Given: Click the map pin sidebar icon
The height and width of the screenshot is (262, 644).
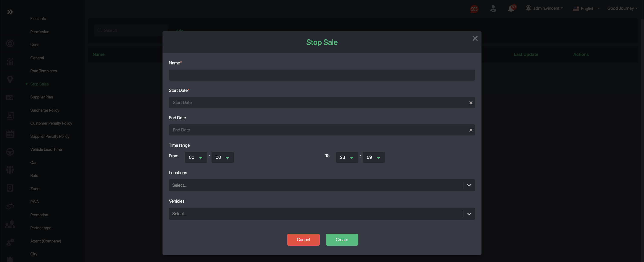Looking at the screenshot, I should click(10, 79).
